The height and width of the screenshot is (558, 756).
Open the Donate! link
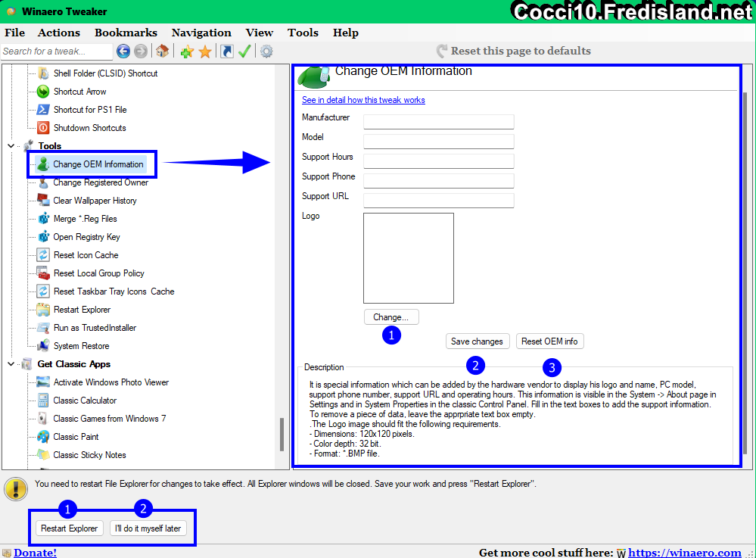pos(35,553)
